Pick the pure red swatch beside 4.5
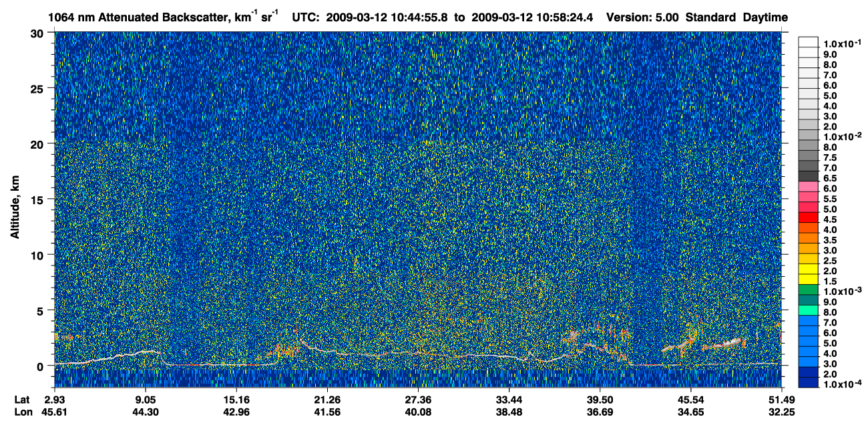868x445 pixels. coord(809,218)
